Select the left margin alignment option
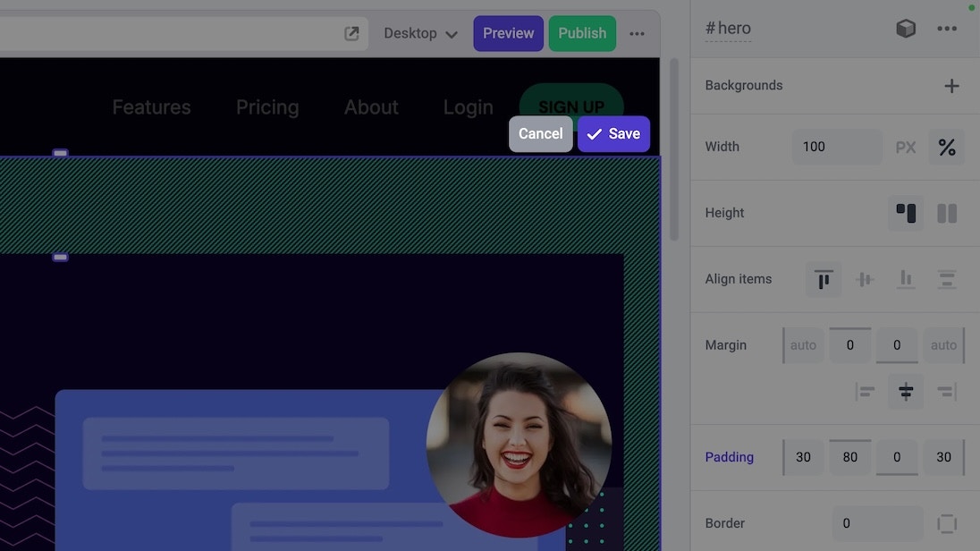Image resolution: width=980 pixels, height=551 pixels. (x=865, y=391)
